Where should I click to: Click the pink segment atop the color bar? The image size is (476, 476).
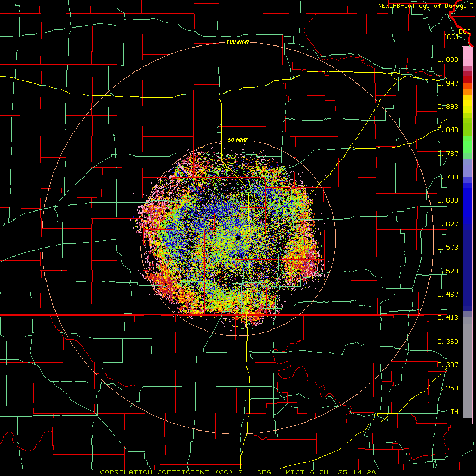(467, 56)
